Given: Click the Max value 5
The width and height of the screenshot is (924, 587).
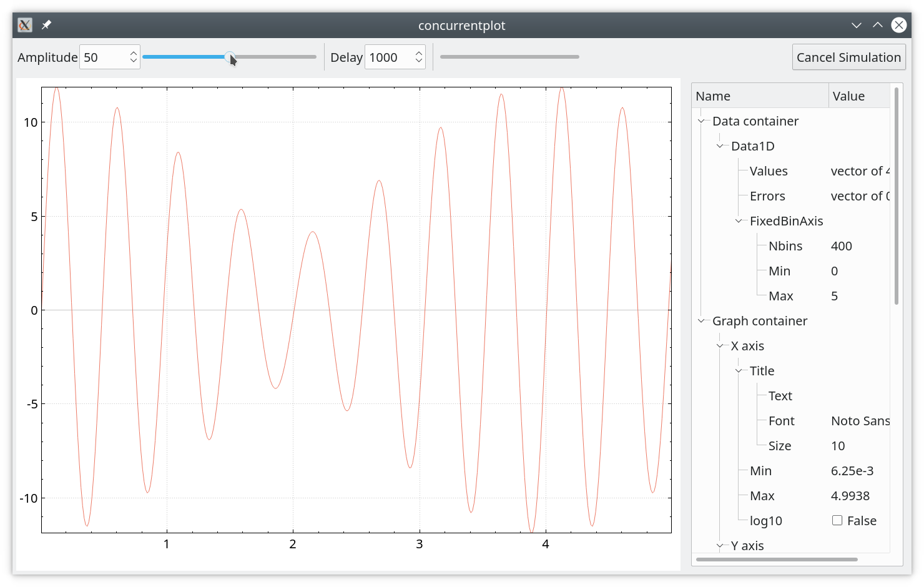Looking at the screenshot, I should tap(835, 296).
